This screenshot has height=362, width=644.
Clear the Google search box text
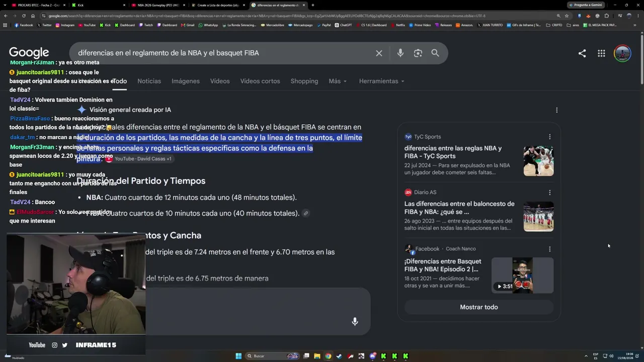coord(379,53)
